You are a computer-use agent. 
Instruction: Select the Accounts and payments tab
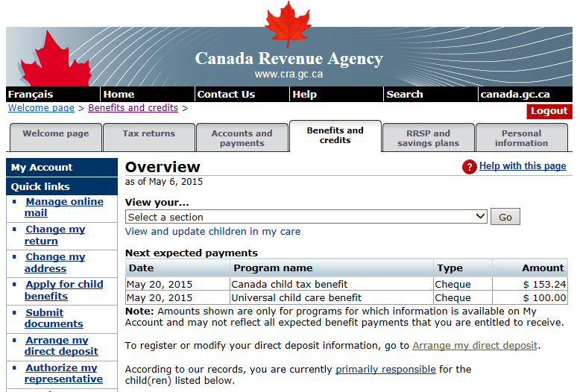click(x=242, y=138)
